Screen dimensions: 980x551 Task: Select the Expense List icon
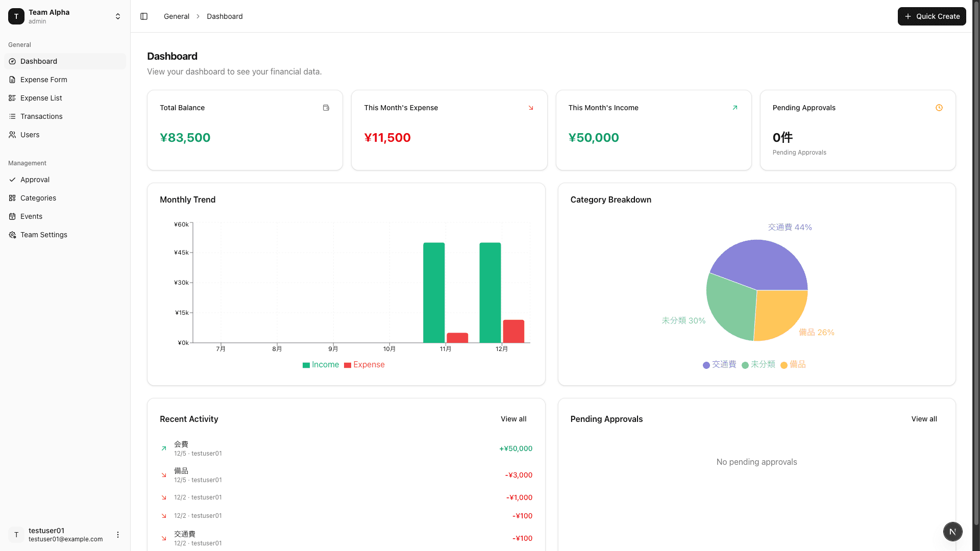[x=12, y=98]
